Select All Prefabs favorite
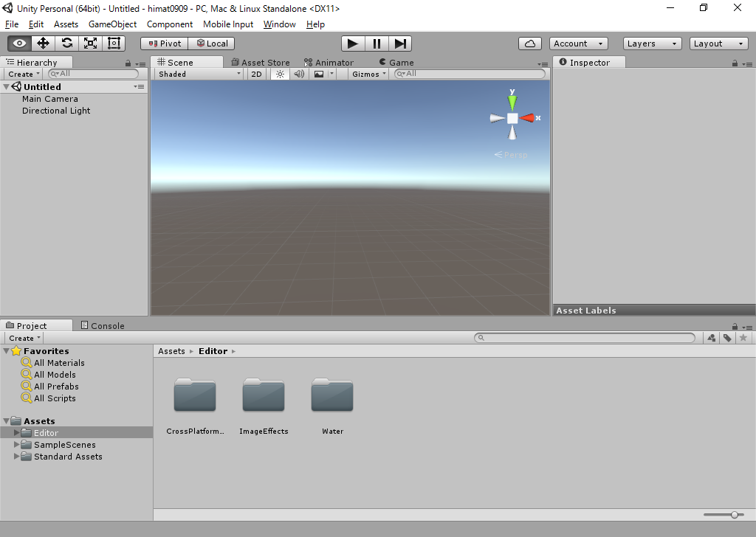Viewport: 756px width, 537px height. pyautogui.click(x=50, y=387)
